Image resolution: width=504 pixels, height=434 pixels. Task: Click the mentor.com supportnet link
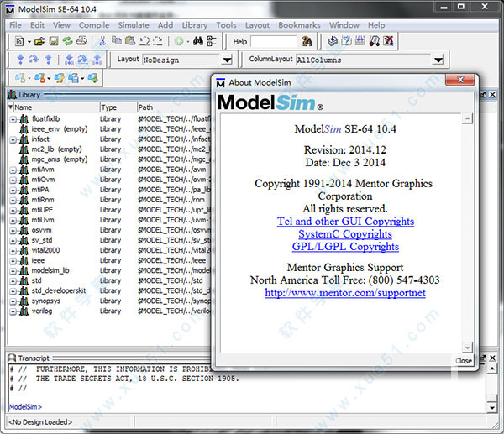tap(345, 293)
